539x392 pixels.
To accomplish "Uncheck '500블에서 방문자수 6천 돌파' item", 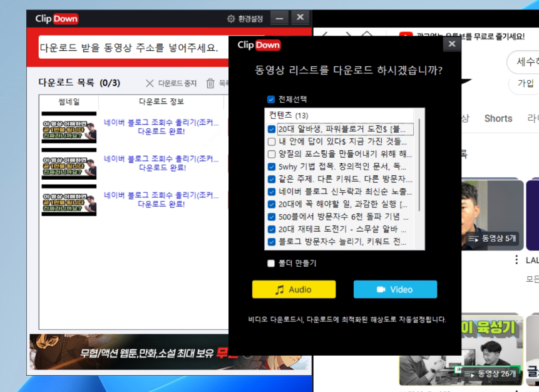I will click(x=272, y=217).
